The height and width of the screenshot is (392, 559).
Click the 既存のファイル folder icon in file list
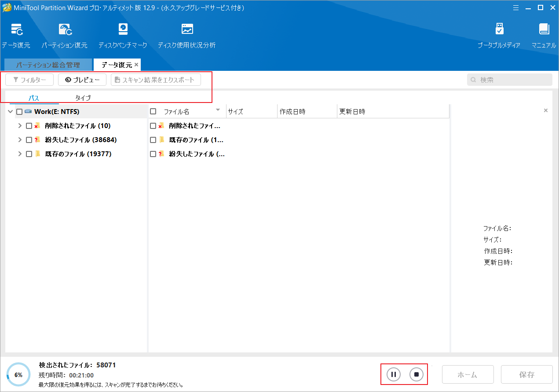[161, 140]
